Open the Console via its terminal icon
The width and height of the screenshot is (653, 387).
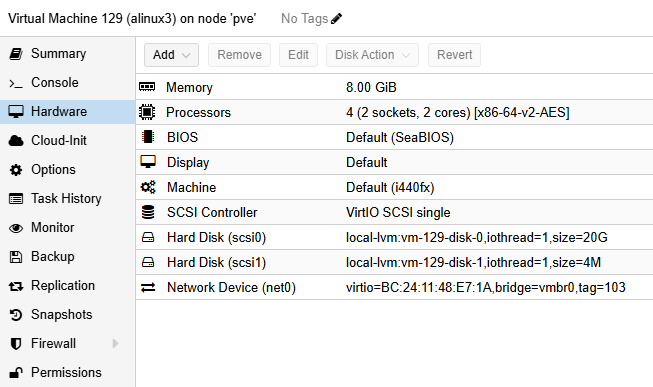coord(16,83)
